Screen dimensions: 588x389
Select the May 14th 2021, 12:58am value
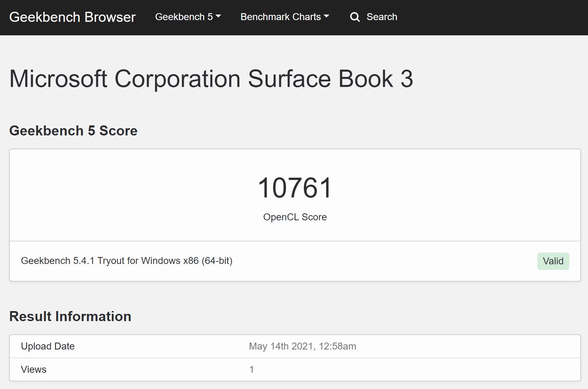(x=302, y=346)
